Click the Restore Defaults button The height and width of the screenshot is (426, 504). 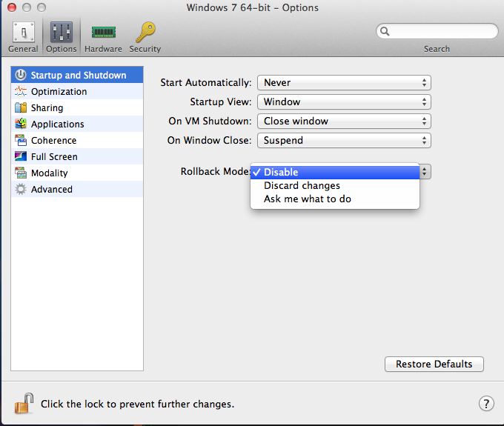coord(434,364)
